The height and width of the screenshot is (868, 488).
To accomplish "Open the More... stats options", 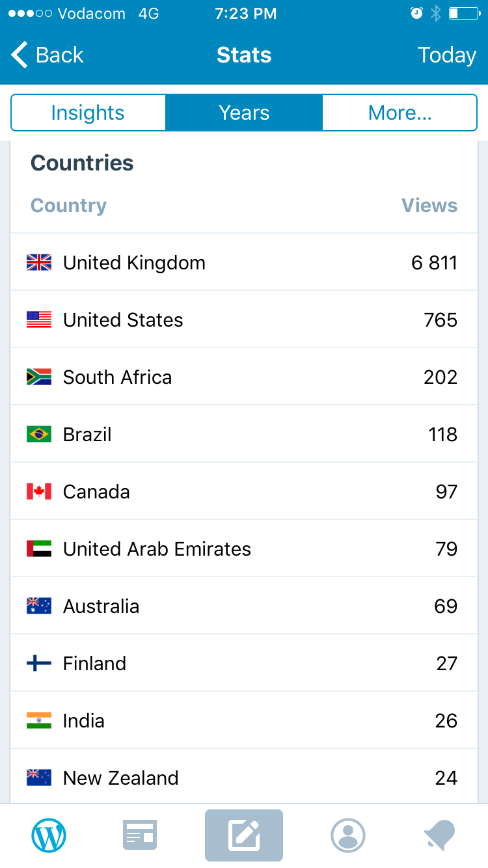I will point(400,113).
